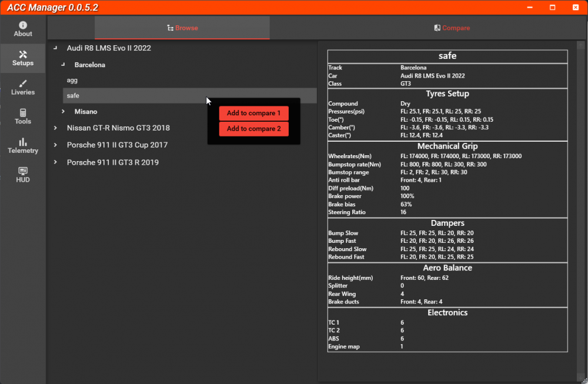Click Add to compare 2
The width and height of the screenshot is (588, 384).
pyautogui.click(x=254, y=129)
